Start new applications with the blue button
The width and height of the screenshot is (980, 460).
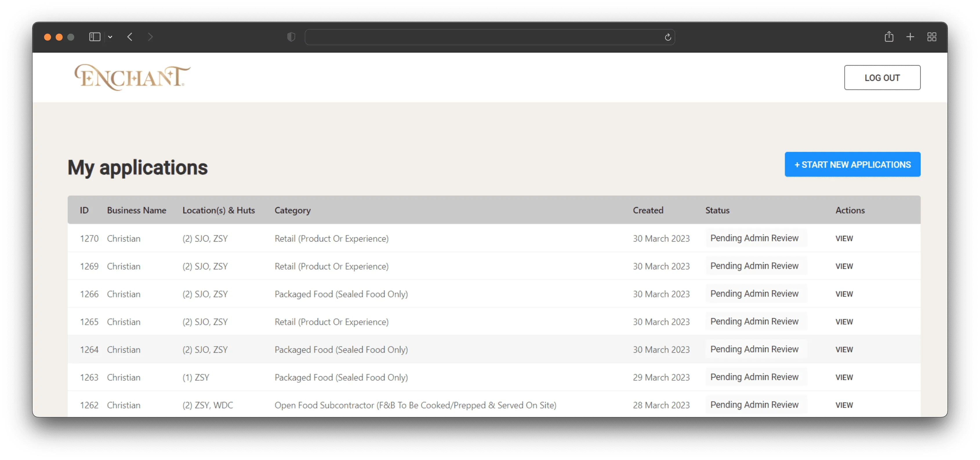(x=852, y=164)
